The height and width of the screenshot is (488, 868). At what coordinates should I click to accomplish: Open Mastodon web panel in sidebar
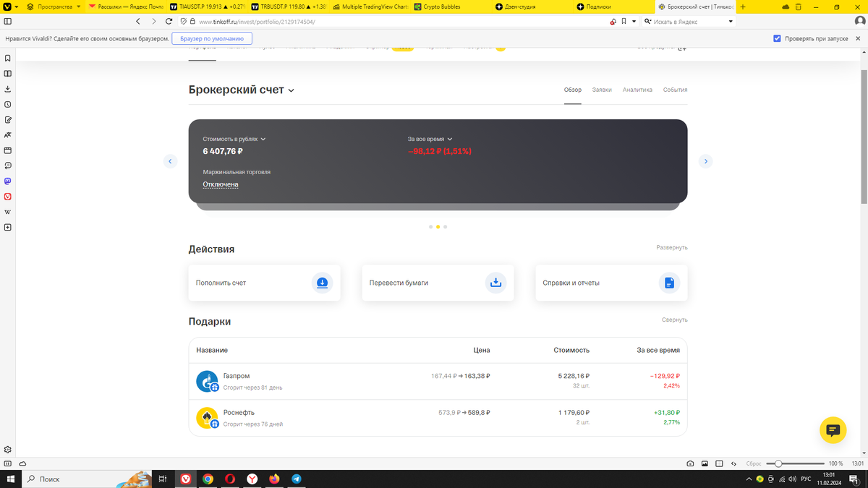point(8,181)
